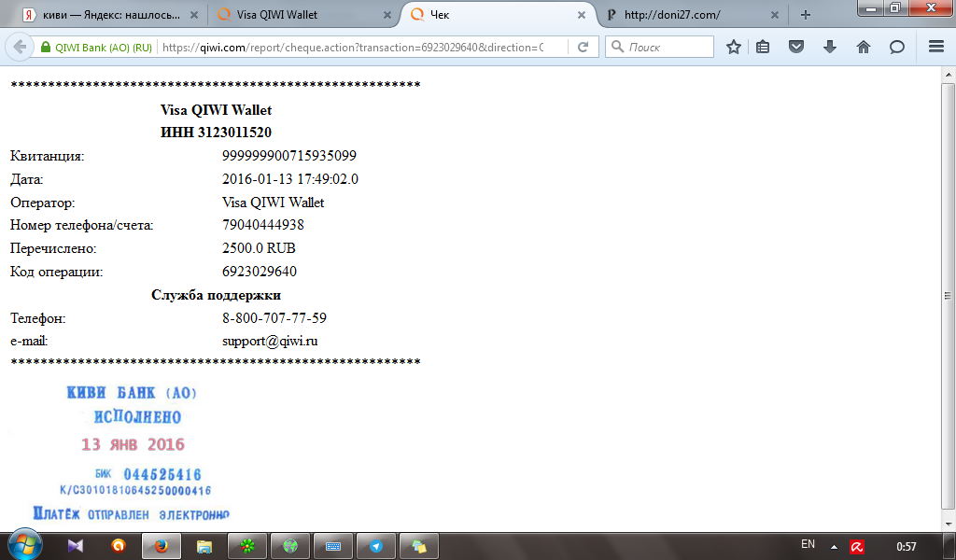Click the page scrollbar up arrow

pyautogui.click(x=949, y=75)
